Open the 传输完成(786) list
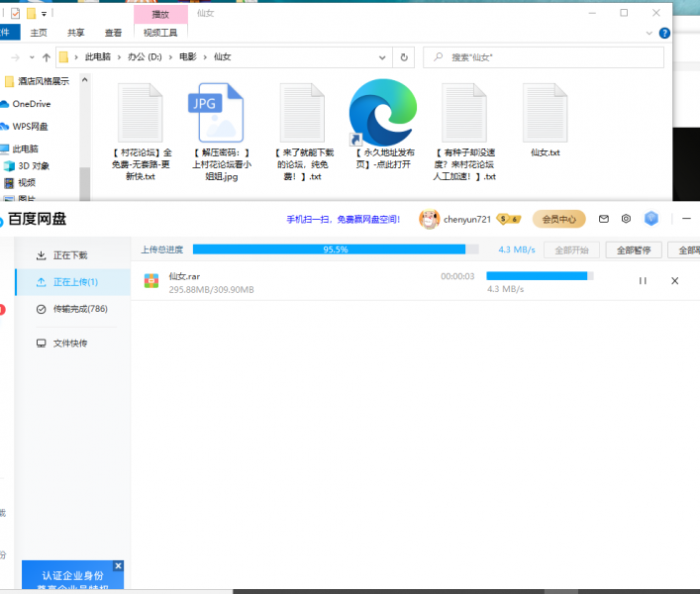The image size is (700, 594). click(79, 310)
